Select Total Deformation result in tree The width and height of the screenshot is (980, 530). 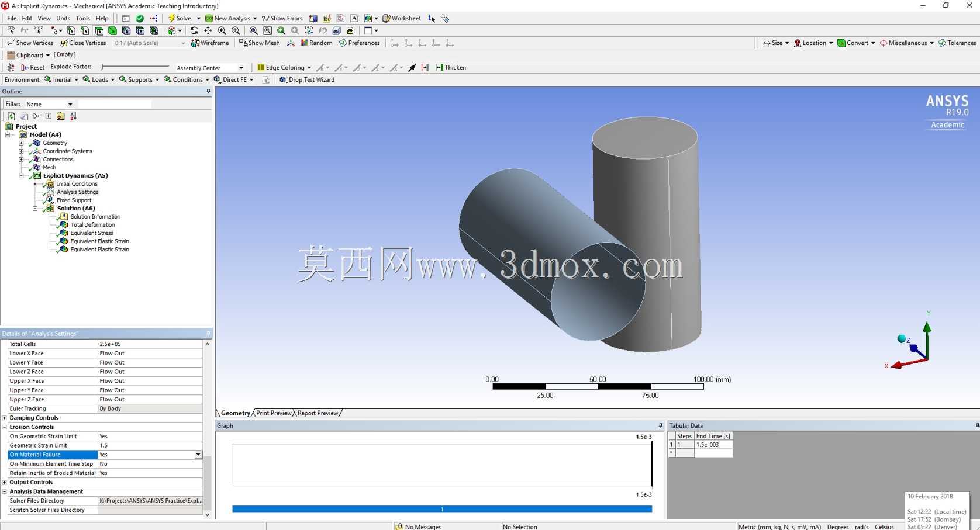[92, 224]
